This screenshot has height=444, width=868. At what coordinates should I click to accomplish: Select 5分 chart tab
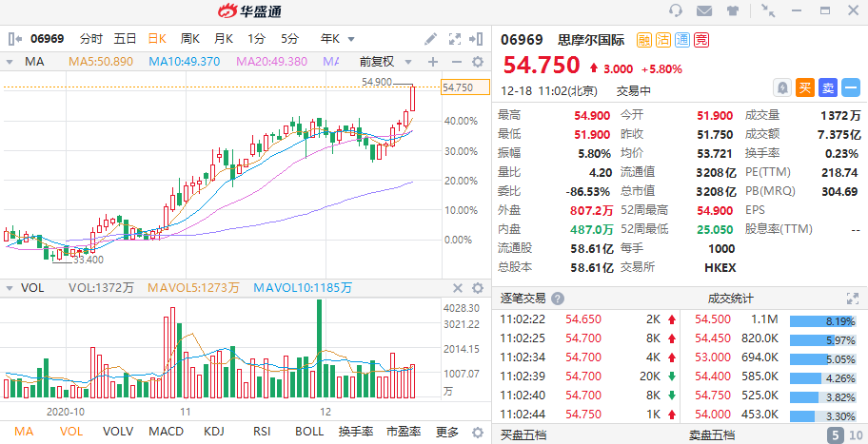tap(289, 39)
